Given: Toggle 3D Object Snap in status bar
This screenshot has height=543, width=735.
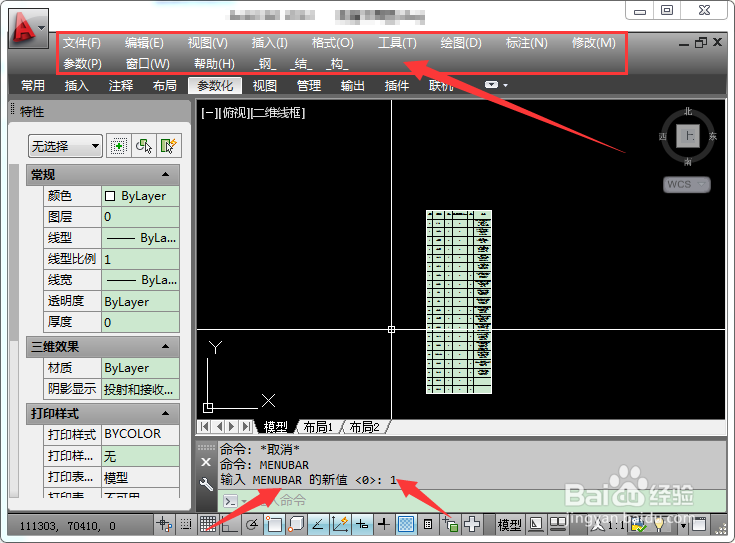Looking at the screenshot, I should [x=296, y=524].
